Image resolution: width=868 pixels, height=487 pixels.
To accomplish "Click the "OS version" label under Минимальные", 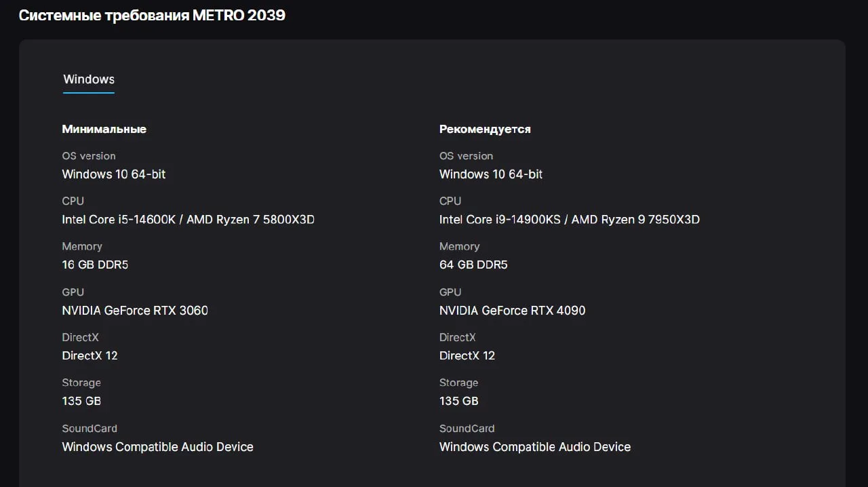I will tap(89, 156).
